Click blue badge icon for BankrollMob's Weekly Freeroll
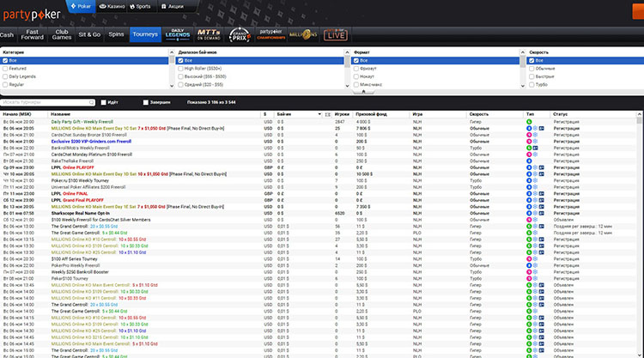Image resolution: width=644 pixels, height=358 pixels. point(535,148)
